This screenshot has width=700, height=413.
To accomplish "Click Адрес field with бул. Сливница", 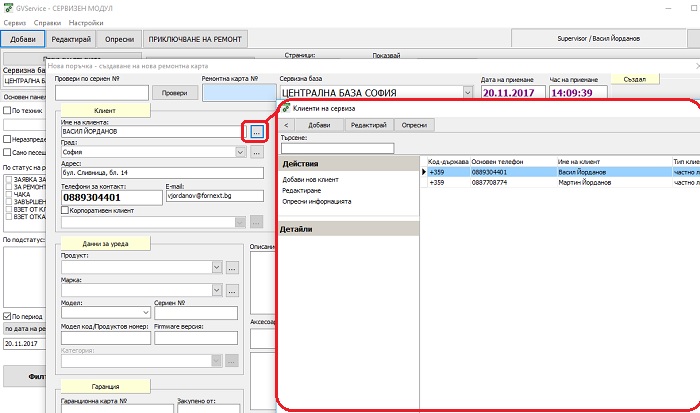I will 162,173.
